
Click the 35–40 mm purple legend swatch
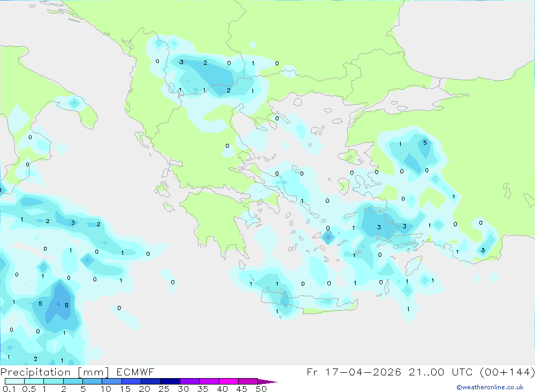[x=209, y=381]
